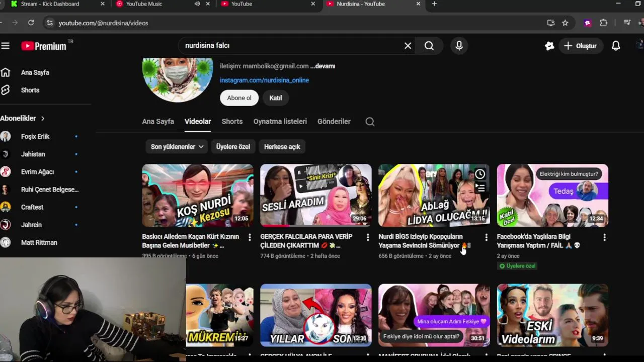Filter videos by Herkese açık
This screenshot has width=644, height=362.
(282, 147)
